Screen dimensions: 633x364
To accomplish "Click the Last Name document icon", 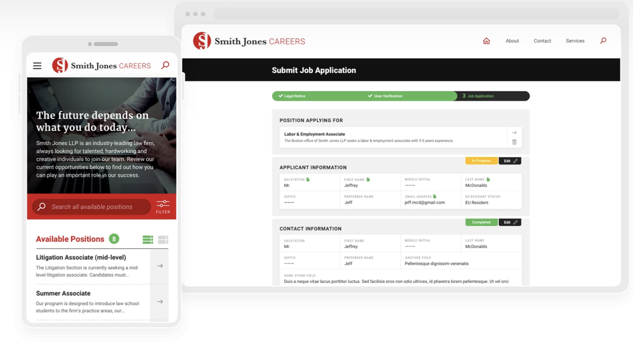I will tap(488, 179).
